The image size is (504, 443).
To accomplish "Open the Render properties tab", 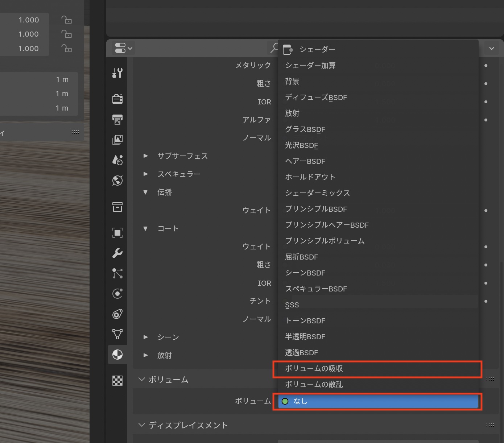I will [117, 99].
